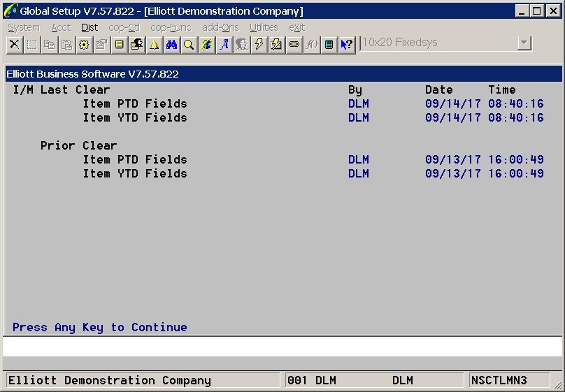Click the copy toolbar icon
The width and height of the screenshot is (565, 392).
pyautogui.click(x=50, y=45)
